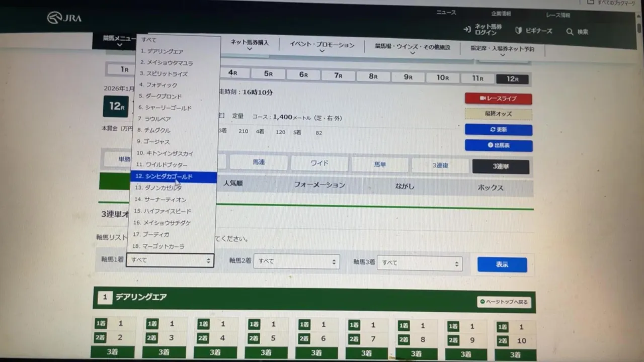Open the 企業情報 header link

[x=501, y=14]
